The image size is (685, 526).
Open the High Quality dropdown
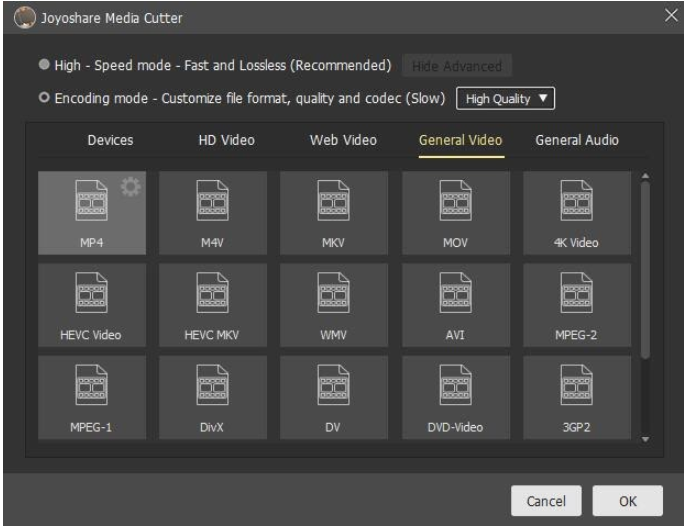[x=505, y=98]
